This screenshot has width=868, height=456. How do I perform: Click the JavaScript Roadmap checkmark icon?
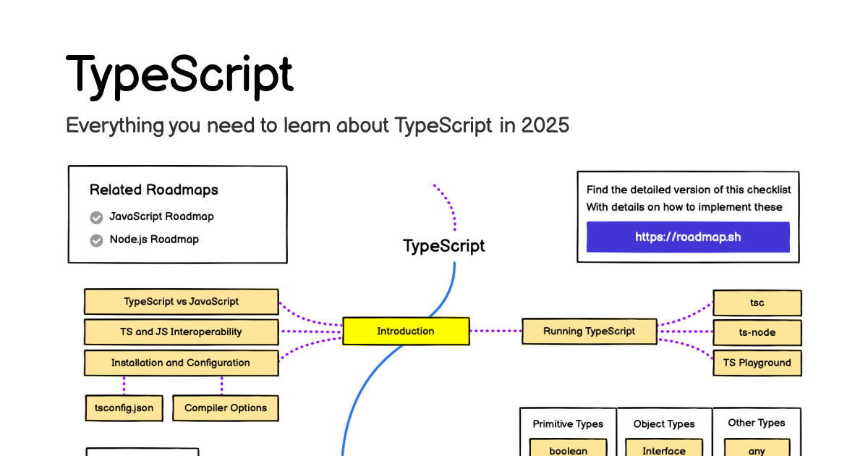click(96, 217)
